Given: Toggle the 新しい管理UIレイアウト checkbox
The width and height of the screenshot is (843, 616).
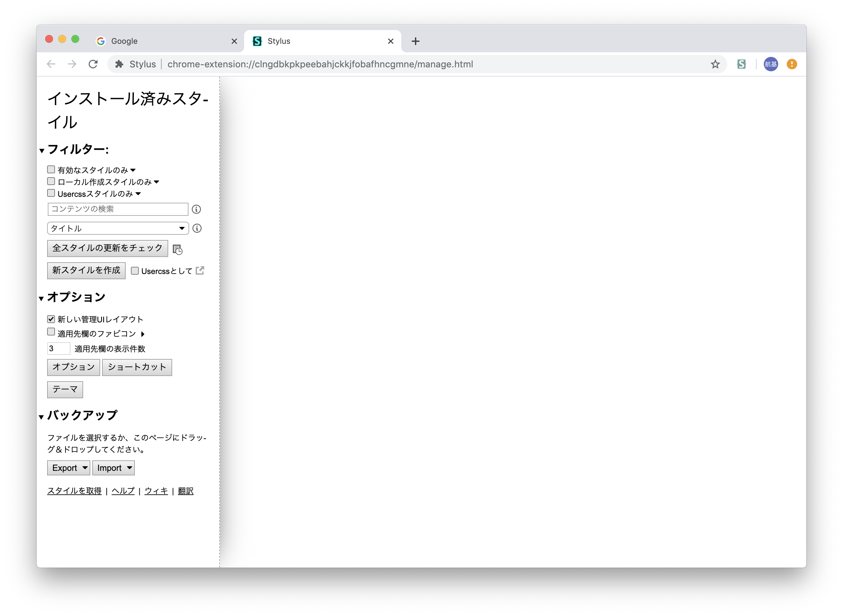Looking at the screenshot, I should [51, 319].
